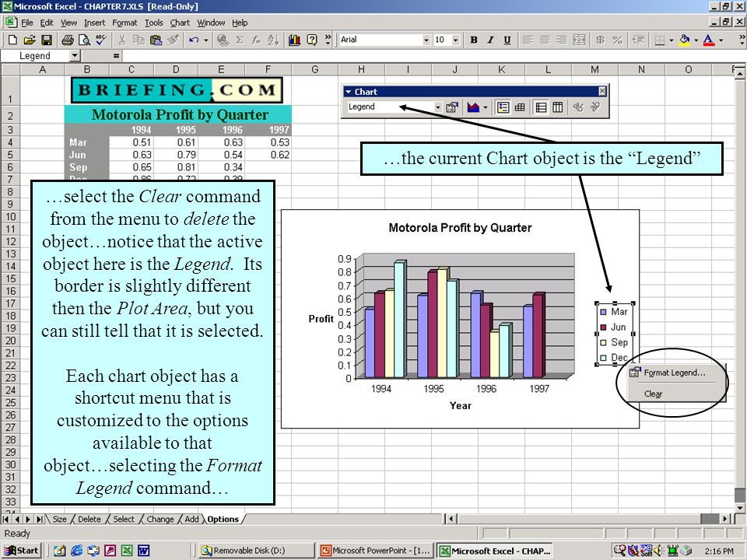Insert a hyperlink using the globe icon

click(223, 40)
